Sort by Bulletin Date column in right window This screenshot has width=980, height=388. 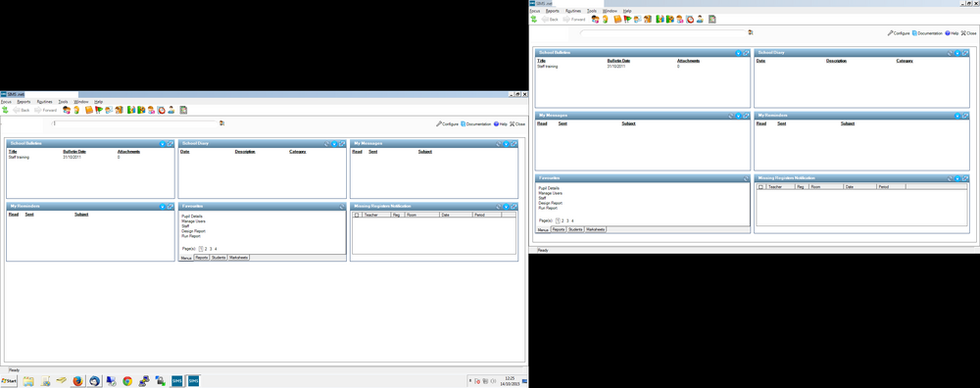pyautogui.click(x=618, y=61)
